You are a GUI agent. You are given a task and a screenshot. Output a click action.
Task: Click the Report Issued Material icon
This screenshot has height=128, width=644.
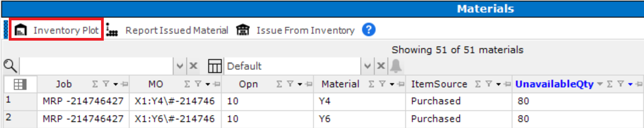point(112,30)
